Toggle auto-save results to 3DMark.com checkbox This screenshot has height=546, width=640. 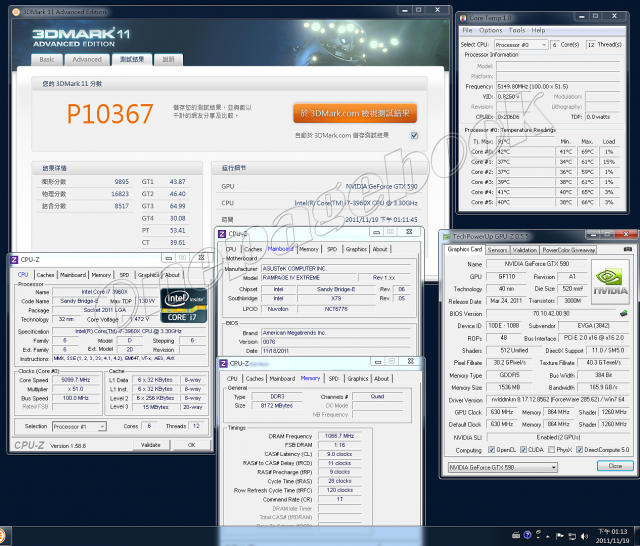pyautogui.click(x=414, y=135)
